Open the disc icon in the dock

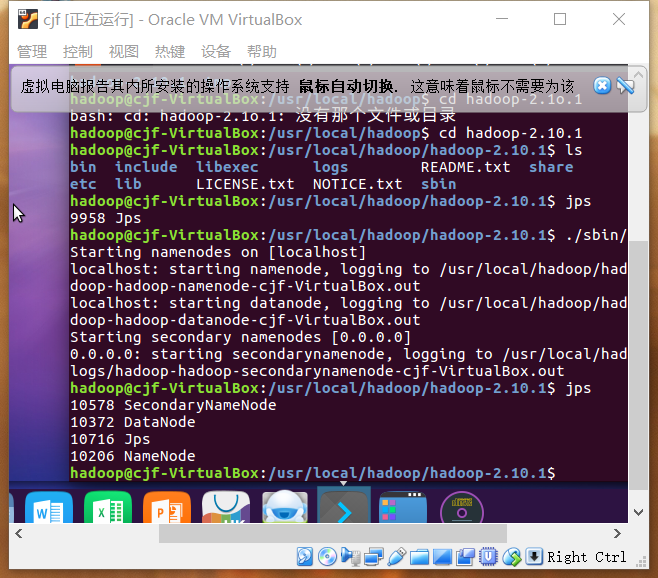pos(462,508)
